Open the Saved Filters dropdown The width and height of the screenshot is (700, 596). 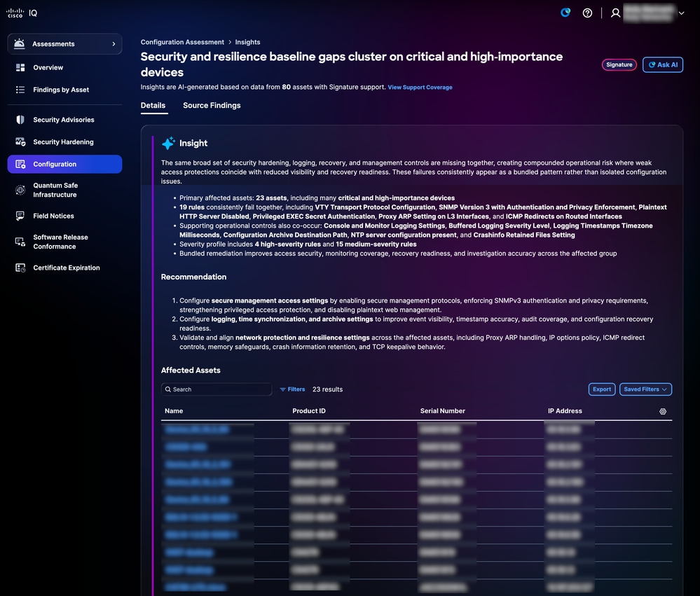point(645,389)
